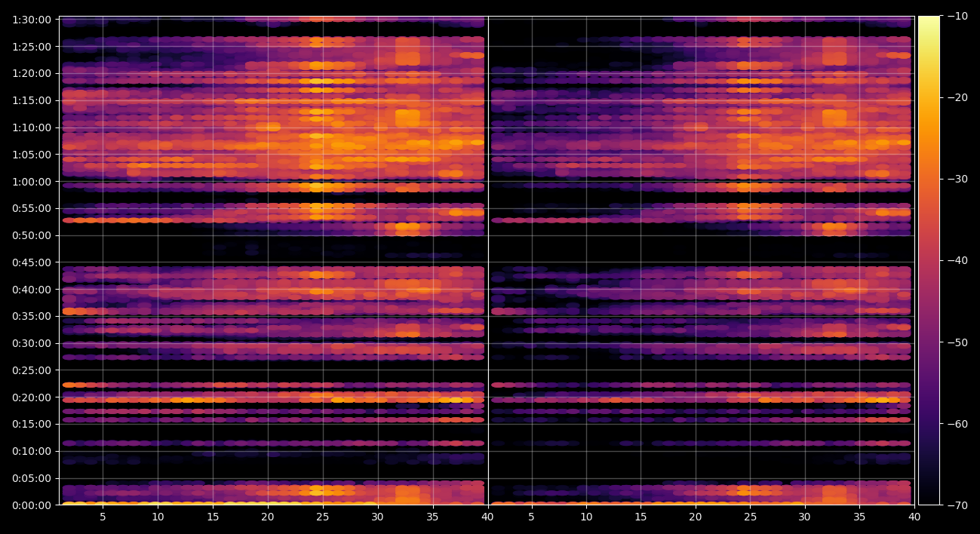The height and width of the screenshot is (534, 980).
Task: Click the 1:10:00 y-axis tick label
Action: 32,127
